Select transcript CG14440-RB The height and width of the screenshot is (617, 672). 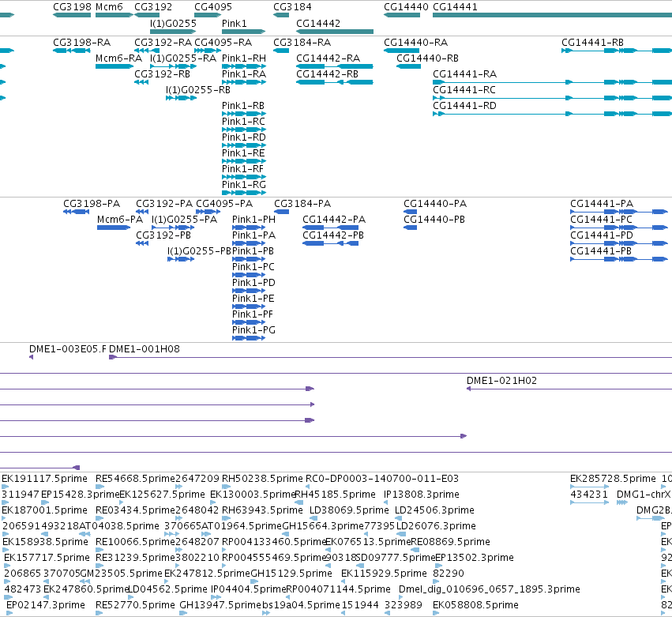tap(427, 58)
